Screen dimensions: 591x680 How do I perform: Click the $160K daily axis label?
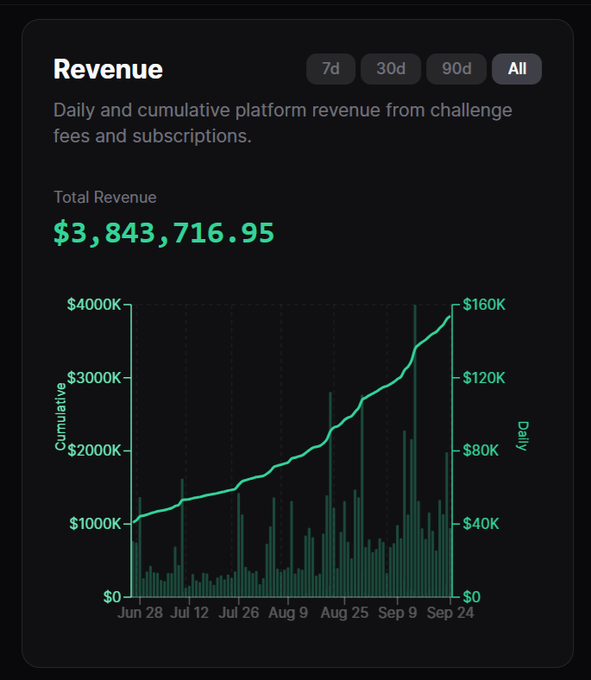pos(484,304)
